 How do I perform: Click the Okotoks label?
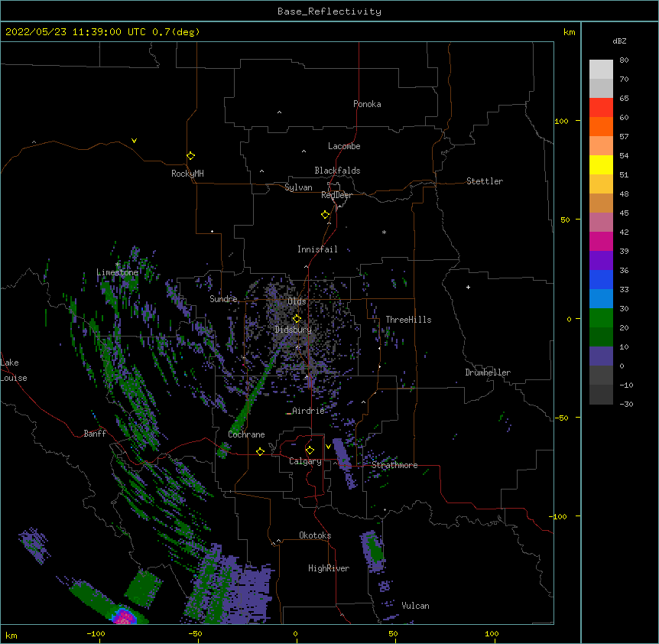click(315, 535)
